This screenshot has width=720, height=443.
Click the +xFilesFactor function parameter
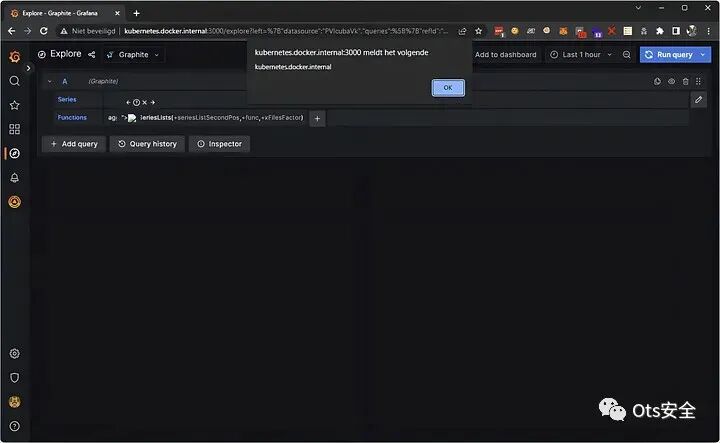click(281, 118)
